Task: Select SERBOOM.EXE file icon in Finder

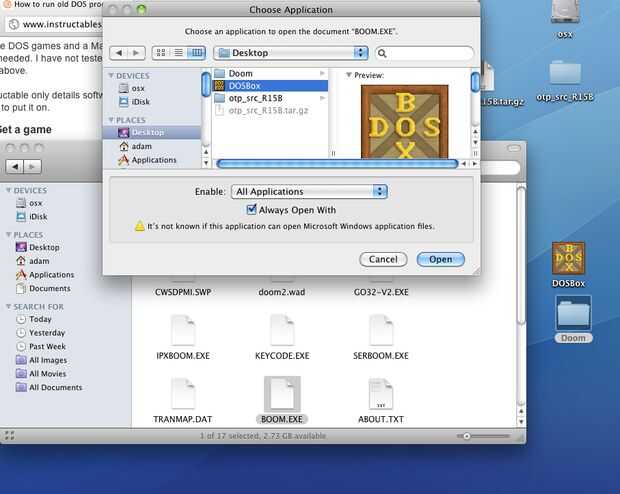Action: (x=381, y=330)
